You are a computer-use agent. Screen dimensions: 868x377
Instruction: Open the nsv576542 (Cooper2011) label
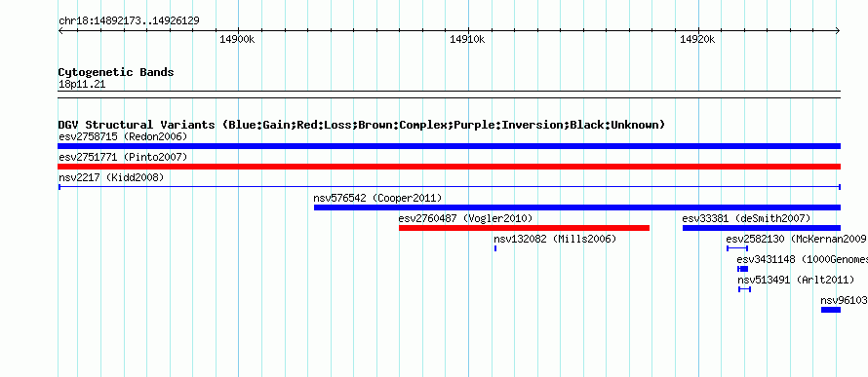[x=377, y=198]
